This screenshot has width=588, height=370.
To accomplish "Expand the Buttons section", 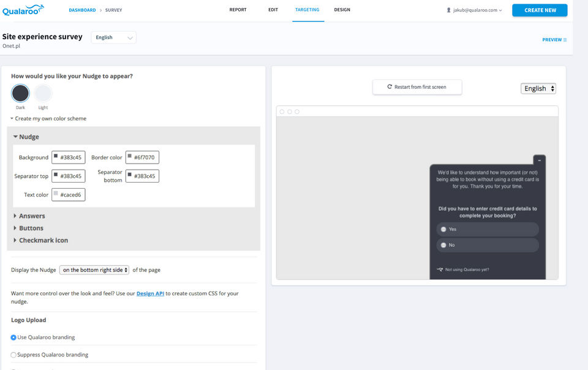I will coord(29,228).
